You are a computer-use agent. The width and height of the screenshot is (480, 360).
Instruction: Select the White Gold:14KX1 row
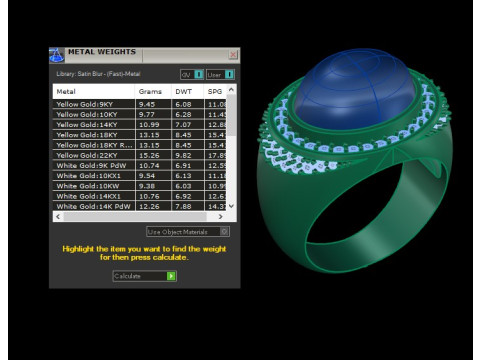pos(139,196)
